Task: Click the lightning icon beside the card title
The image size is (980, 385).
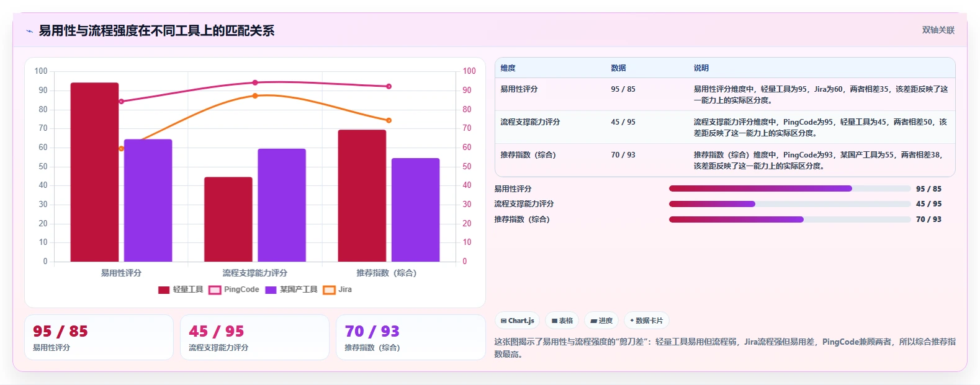Action: (29, 31)
